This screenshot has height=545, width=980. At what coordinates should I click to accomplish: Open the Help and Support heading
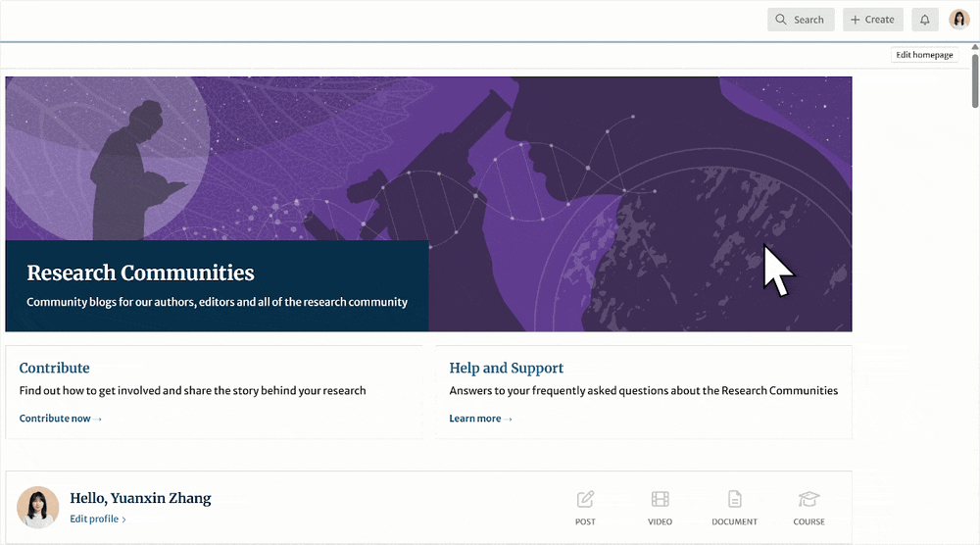pyautogui.click(x=506, y=369)
